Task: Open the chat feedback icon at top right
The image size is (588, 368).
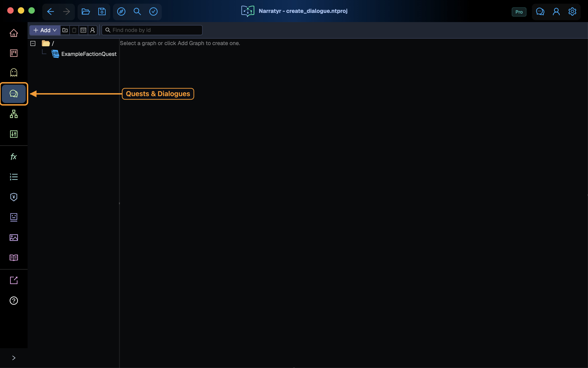Action: [540, 11]
